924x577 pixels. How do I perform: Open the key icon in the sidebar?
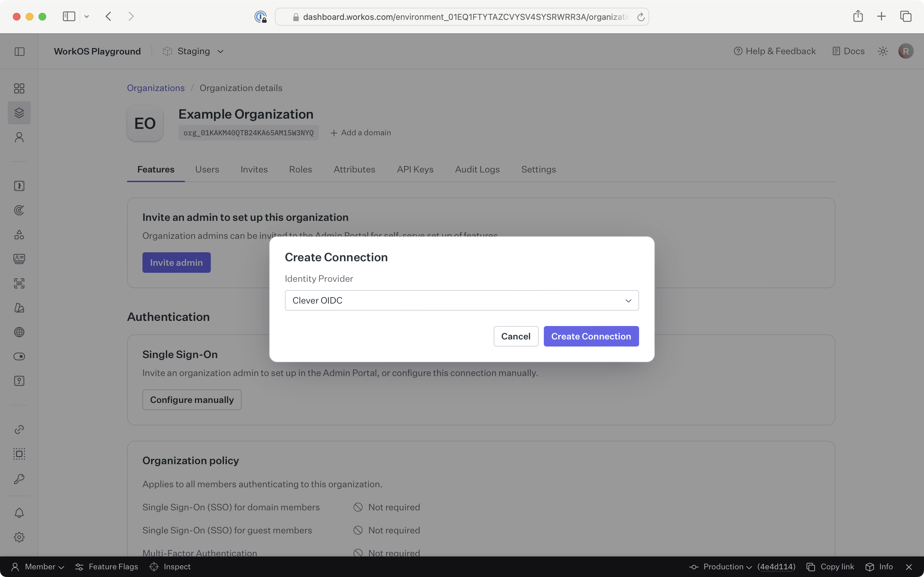click(x=19, y=479)
